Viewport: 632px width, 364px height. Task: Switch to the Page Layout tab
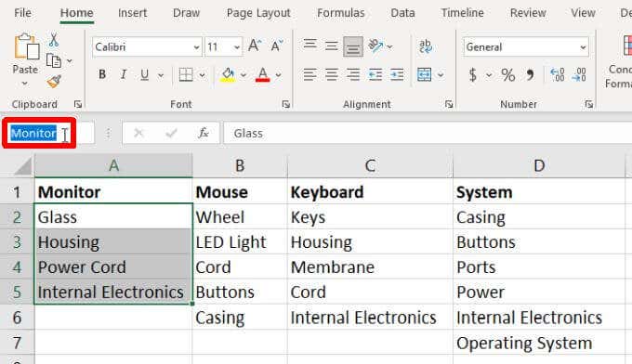tap(258, 13)
